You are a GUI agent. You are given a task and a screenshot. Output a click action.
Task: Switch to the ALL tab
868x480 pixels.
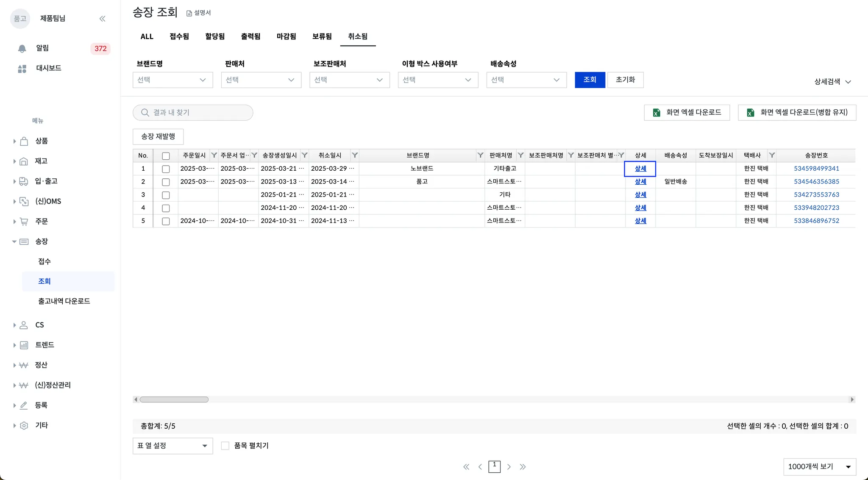point(147,36)
